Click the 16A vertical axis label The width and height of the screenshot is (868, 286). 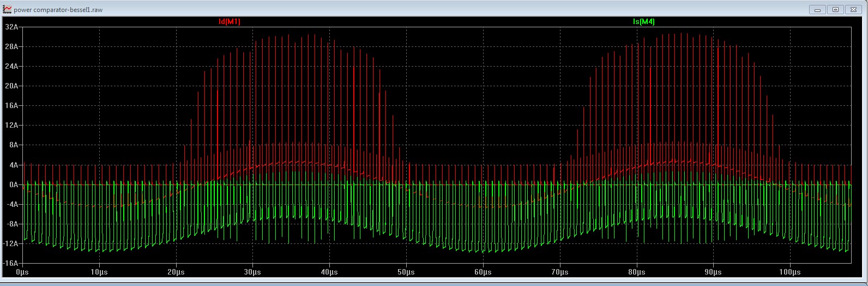point(12,105)
